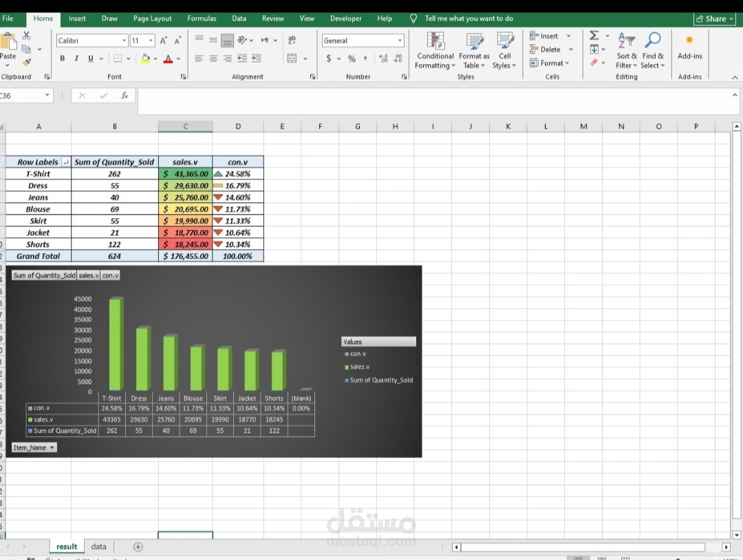Switch to the data sheet tab
The height and width of the screenshot is (560, 743).
pyautogui.click(x=98, y=546)
